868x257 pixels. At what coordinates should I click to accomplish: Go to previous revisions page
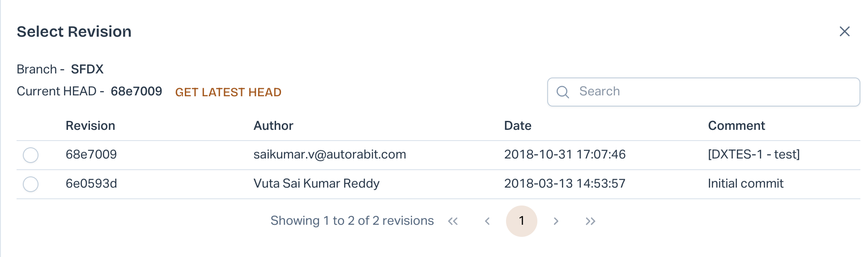[x=487, y=221]
